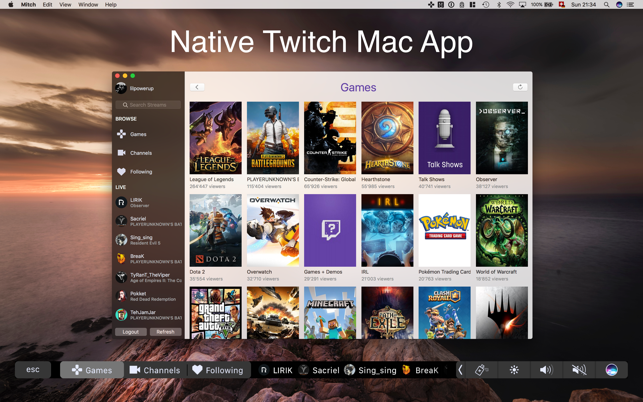Select the Games + Demos tile
Image resolution: width=643 pixels, height=402 pixels.
click(330, 231)
